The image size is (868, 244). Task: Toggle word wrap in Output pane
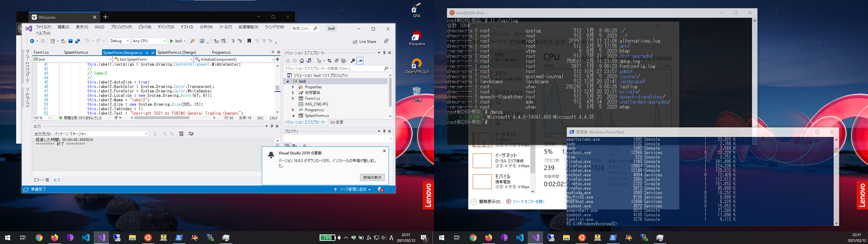click(x=191, y=134)
